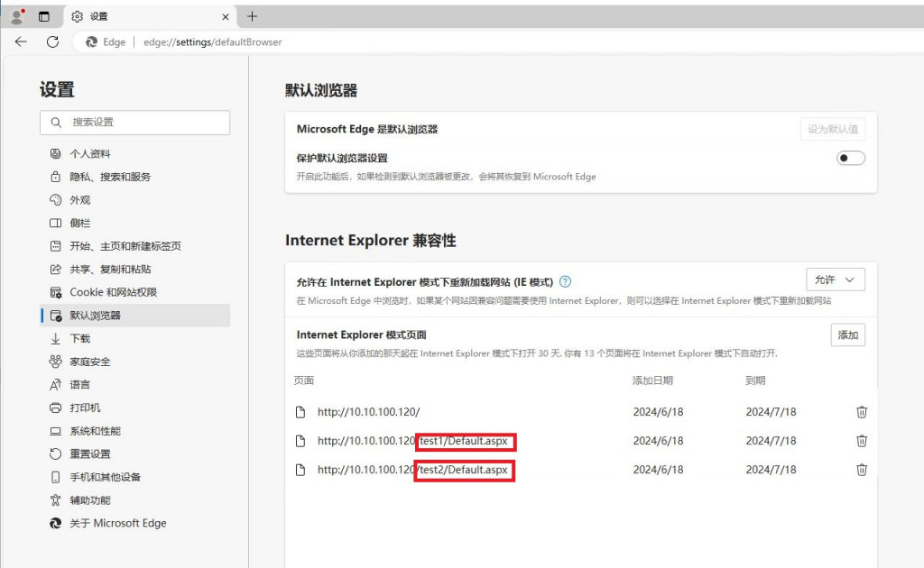This screenshot has height=568, width=924.
Task: Open 隐私、搜索和服务 settings
Action: click(110, 177)
